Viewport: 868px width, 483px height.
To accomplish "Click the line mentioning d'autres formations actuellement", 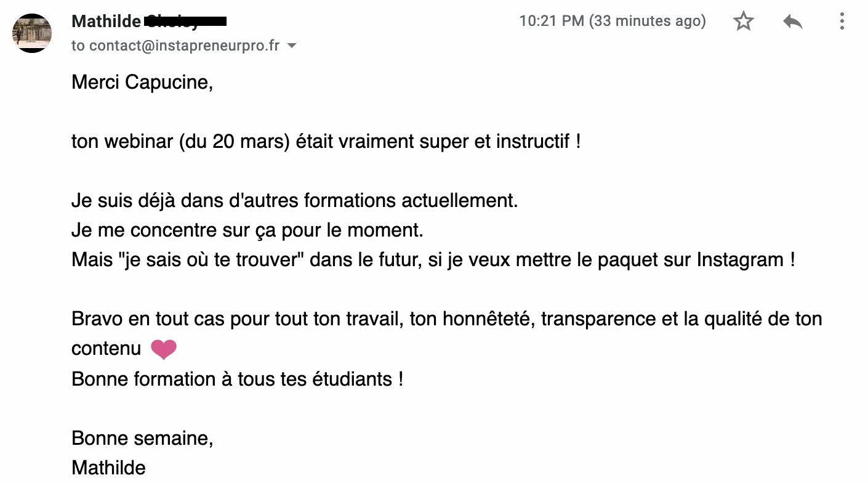I will click(x=295, y=201).
